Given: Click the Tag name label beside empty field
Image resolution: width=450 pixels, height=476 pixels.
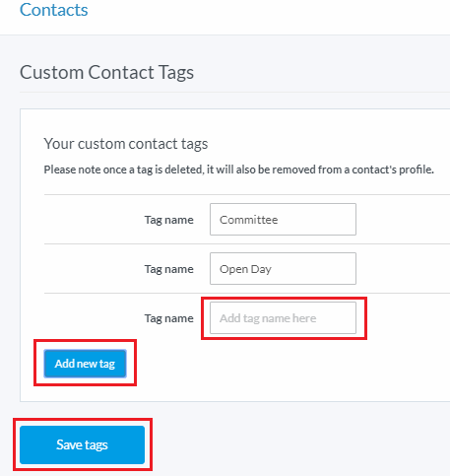Looking at the screenshot, I should point(169,318).
